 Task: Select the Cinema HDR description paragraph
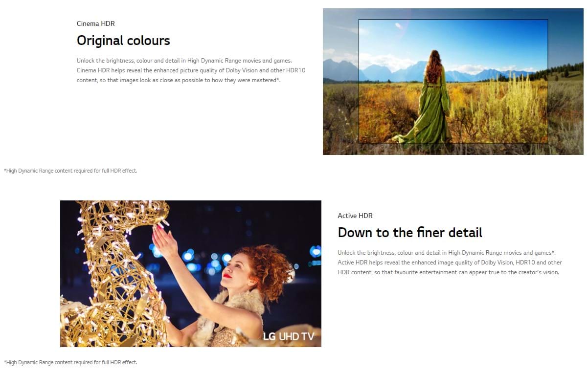(x=191, y=70)
